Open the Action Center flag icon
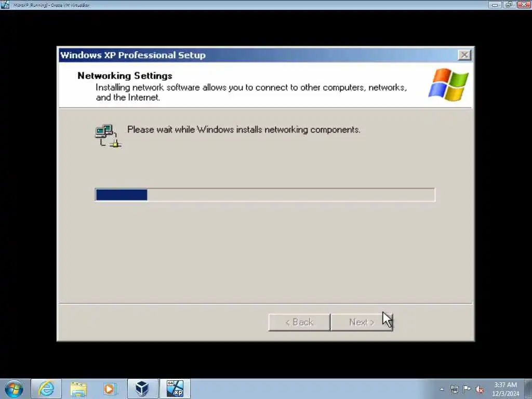Image resolution: width=532 pixels, height=399 pixels. (x=467, y=389)
